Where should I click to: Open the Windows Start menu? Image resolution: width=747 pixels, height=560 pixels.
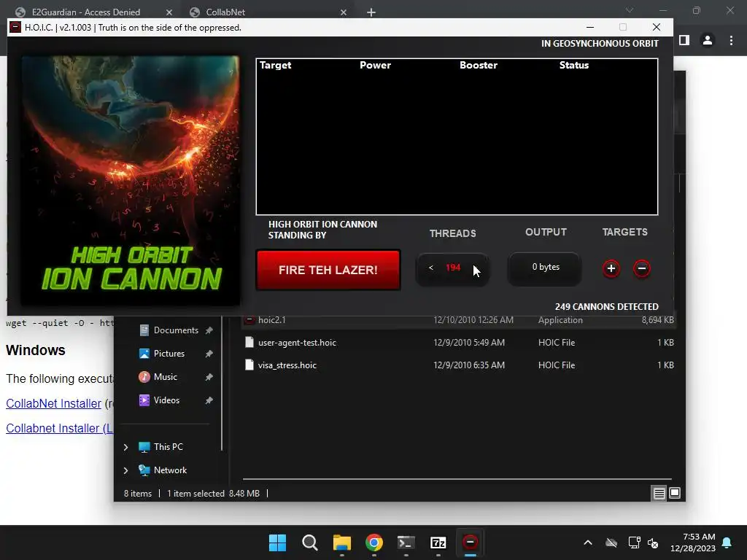click(277, 542)
